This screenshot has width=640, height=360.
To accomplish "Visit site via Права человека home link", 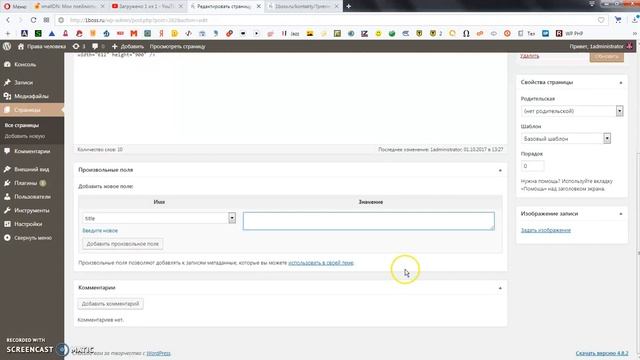I will (42, 47).
